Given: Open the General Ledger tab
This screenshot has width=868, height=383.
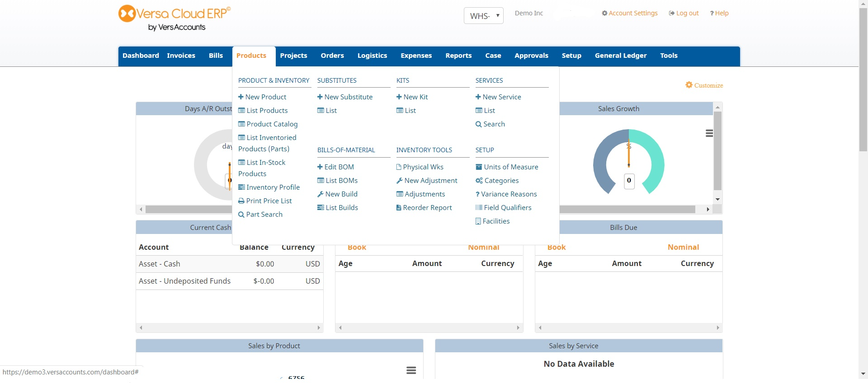Looking at the screenshot, I should pos(621,56).
